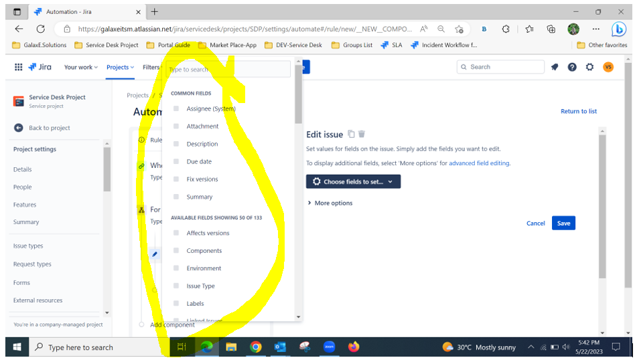
Task: Check the Description field checkbox
Action: point(176,144)
